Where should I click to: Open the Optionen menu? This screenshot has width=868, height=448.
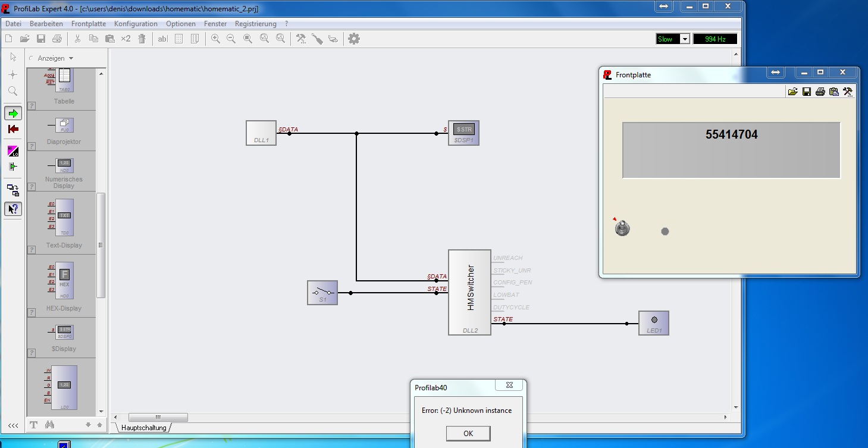click(181, 24)
